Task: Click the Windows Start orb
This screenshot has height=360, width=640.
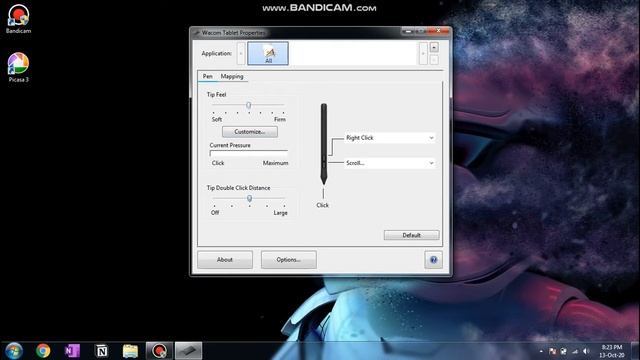Action: click(x=14, y=351)
